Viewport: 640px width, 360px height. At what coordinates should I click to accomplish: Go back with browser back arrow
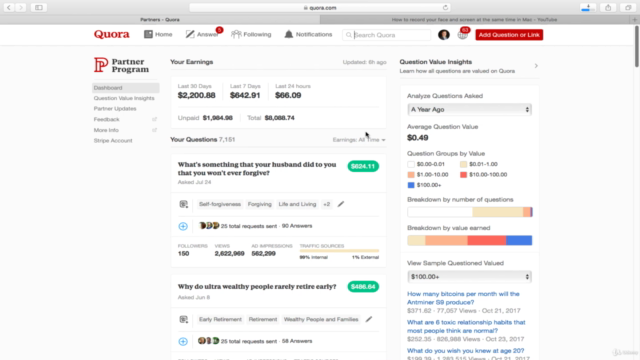click(9, 7)
